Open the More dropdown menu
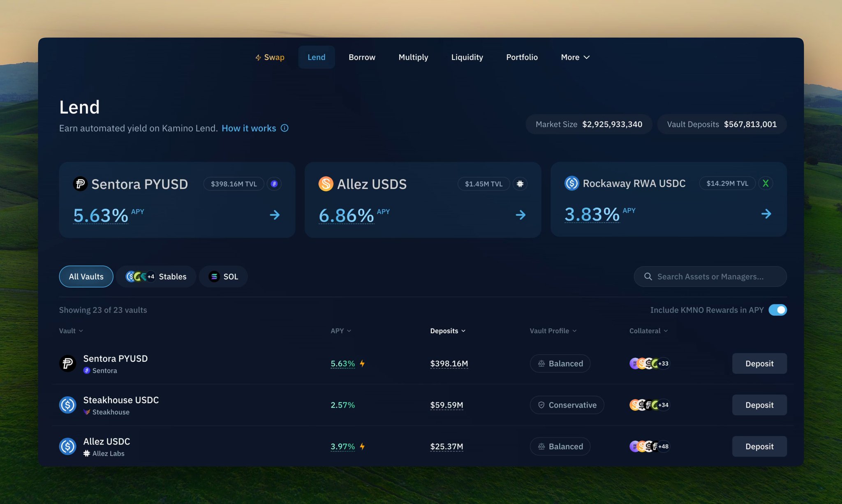This screenshot has height=504, width=842. 575,57
